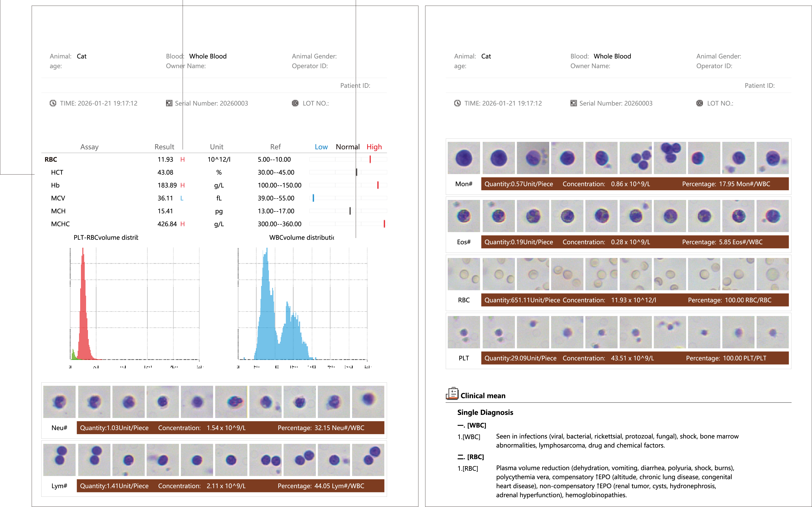
Task: Click the blue L flag next to MCV
Action: (182, 198)
